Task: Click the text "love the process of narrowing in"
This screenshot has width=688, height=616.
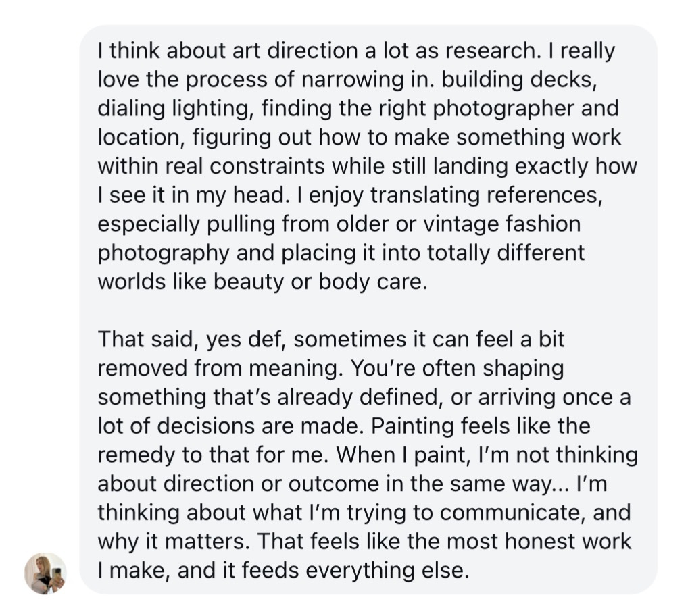Action: (x=260, y=80)
